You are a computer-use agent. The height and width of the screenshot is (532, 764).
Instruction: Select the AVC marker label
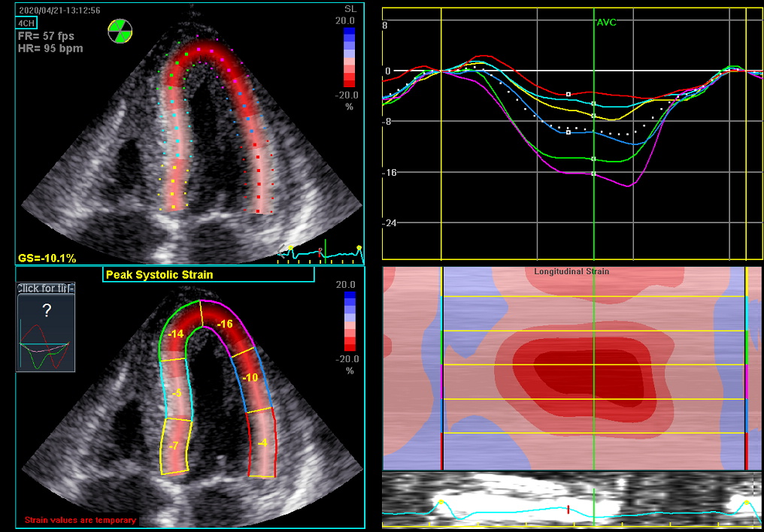pyautogui.click(x=606, y=23)
